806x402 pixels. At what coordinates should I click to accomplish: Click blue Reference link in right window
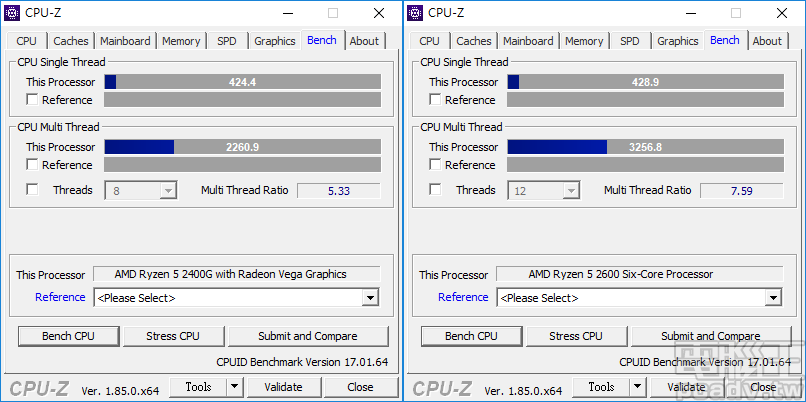pos(463,297)
